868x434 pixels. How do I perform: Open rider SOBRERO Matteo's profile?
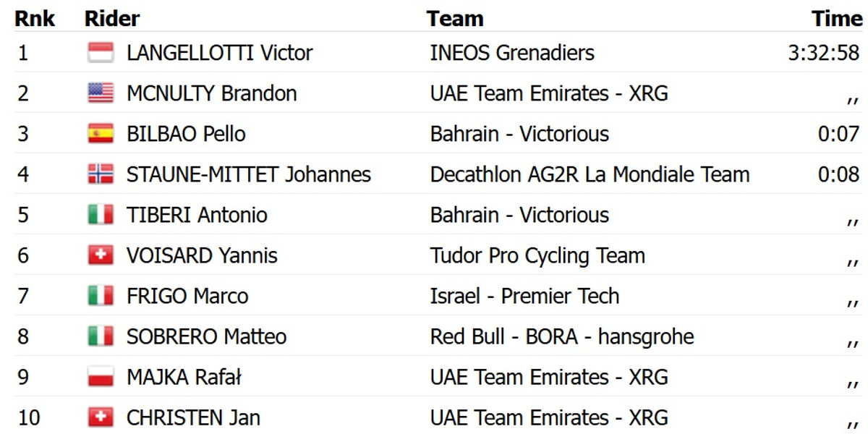pyautogui.click(x=206, y=336)
